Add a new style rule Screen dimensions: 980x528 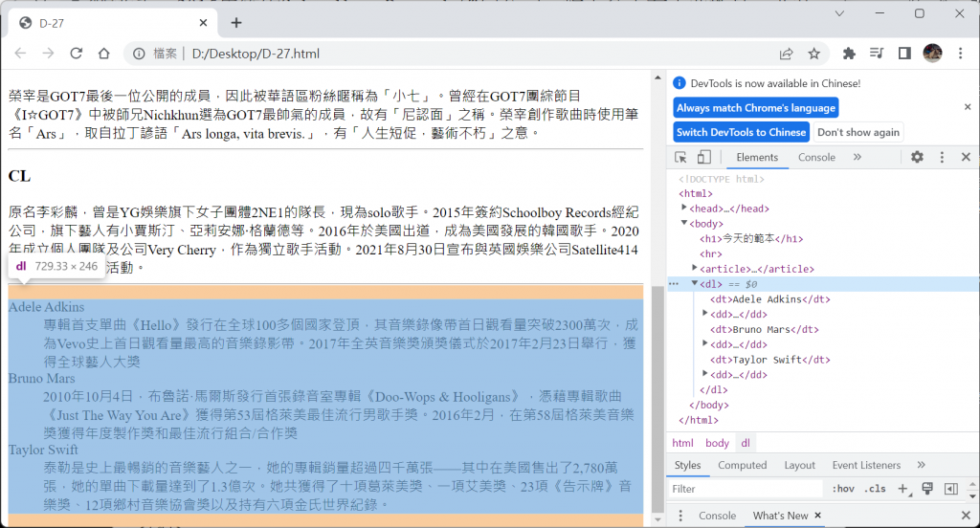click(903, 489)
